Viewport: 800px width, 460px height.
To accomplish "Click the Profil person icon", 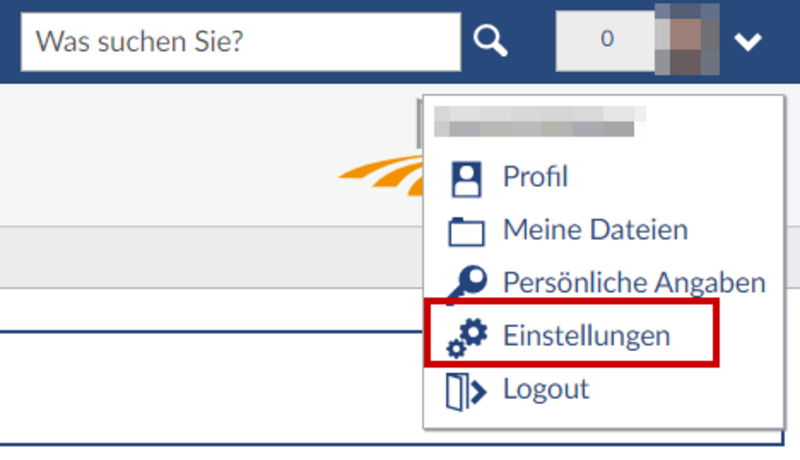I will point(466,179).
